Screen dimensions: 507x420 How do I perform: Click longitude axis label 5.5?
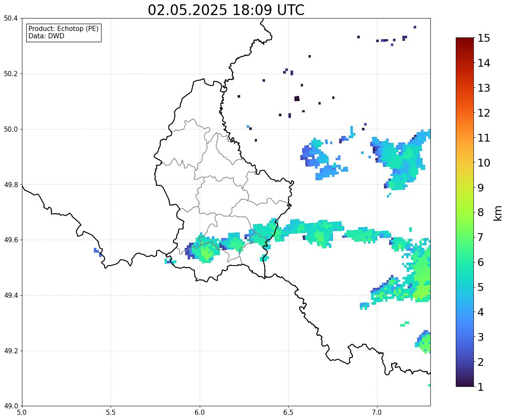(x=111, y=413)
